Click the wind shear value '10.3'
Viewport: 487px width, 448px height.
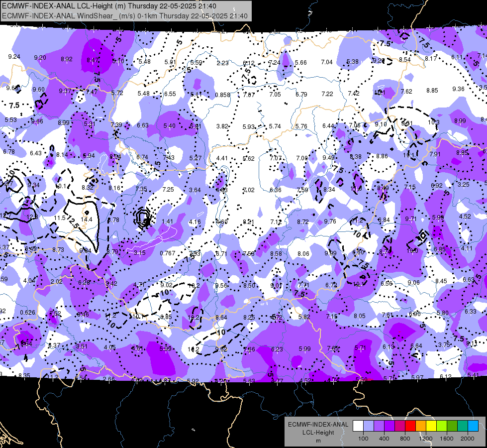pyautogui.click(x=434, y=122)
